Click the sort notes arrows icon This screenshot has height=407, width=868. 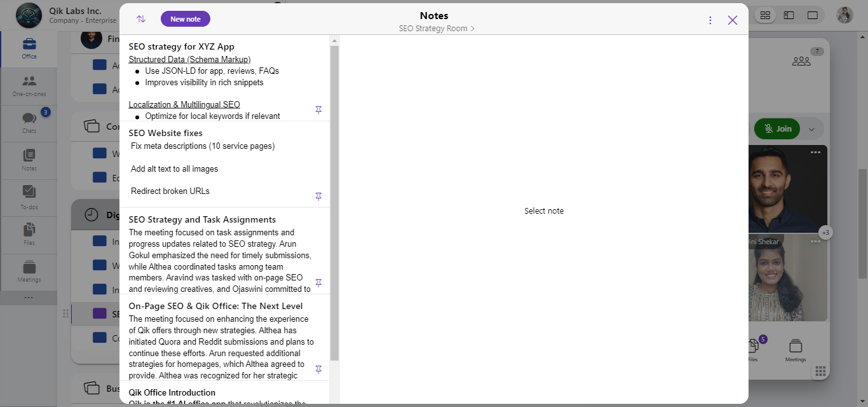click(x=141, y=19)
